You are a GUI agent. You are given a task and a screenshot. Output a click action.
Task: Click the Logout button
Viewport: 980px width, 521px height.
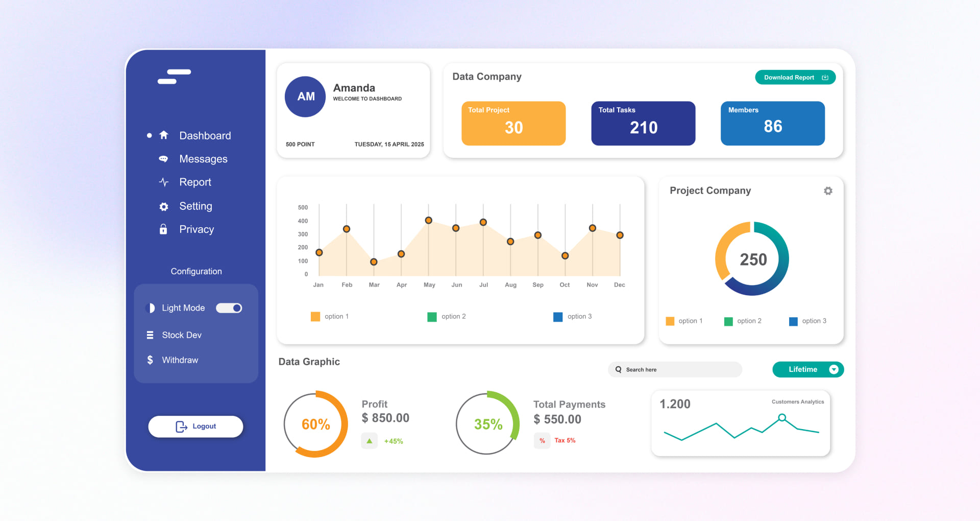195,427
